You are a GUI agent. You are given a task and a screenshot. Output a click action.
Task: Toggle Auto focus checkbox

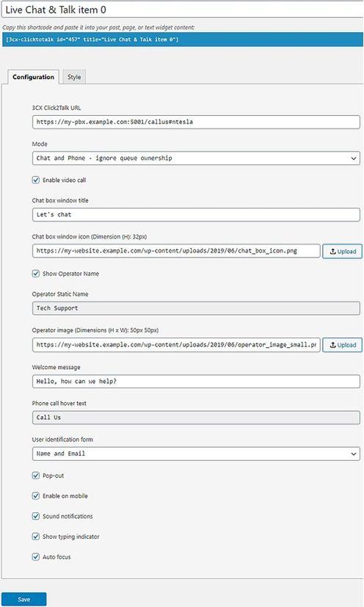click(x=36, y=556)
